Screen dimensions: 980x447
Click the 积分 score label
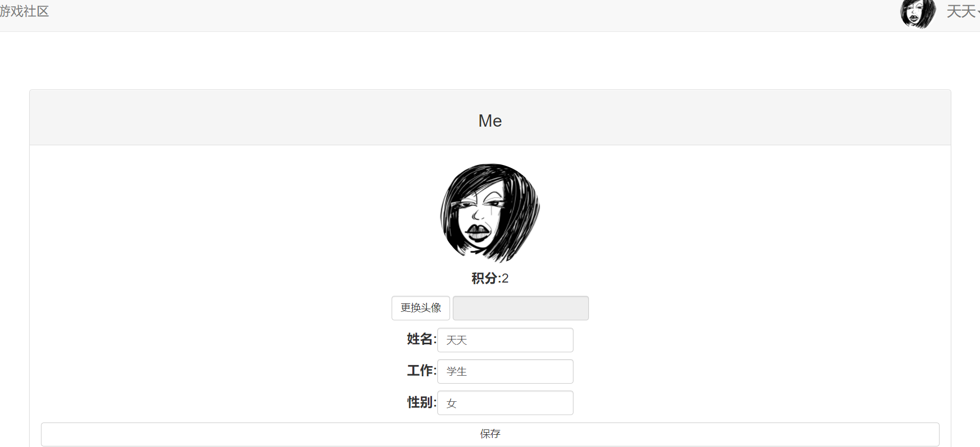485,278
